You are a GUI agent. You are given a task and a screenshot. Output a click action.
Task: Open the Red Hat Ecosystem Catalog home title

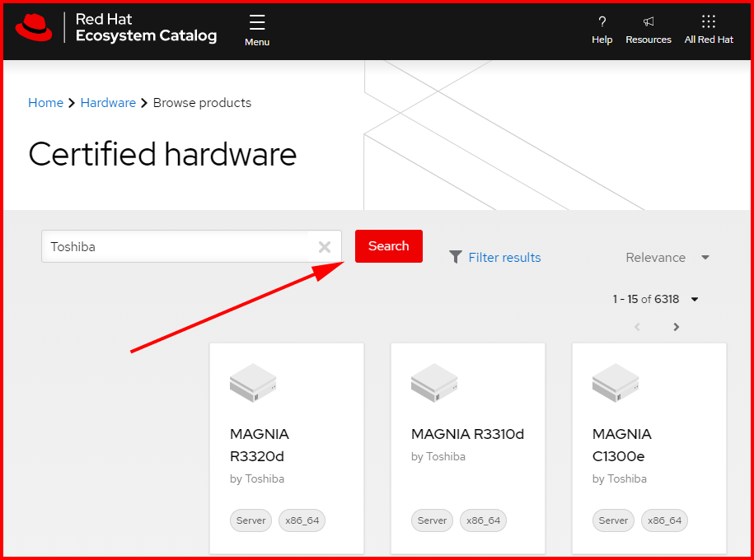click(x=146, y=27)
